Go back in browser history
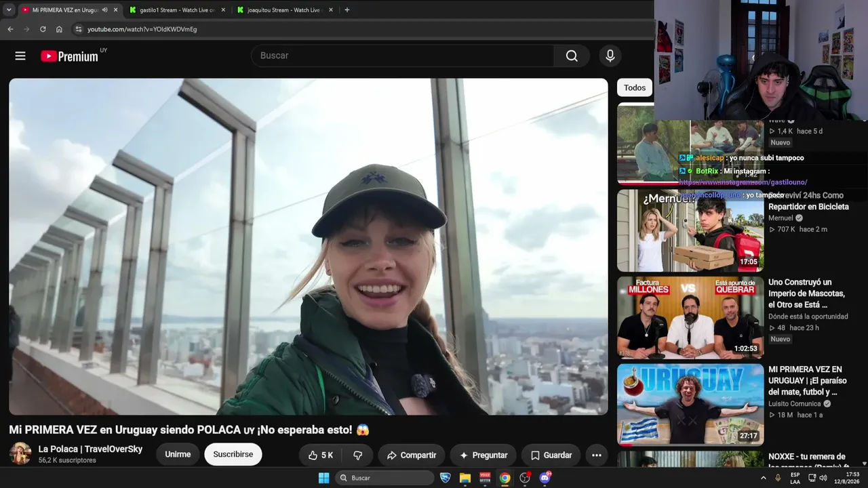 coord(10,29)
